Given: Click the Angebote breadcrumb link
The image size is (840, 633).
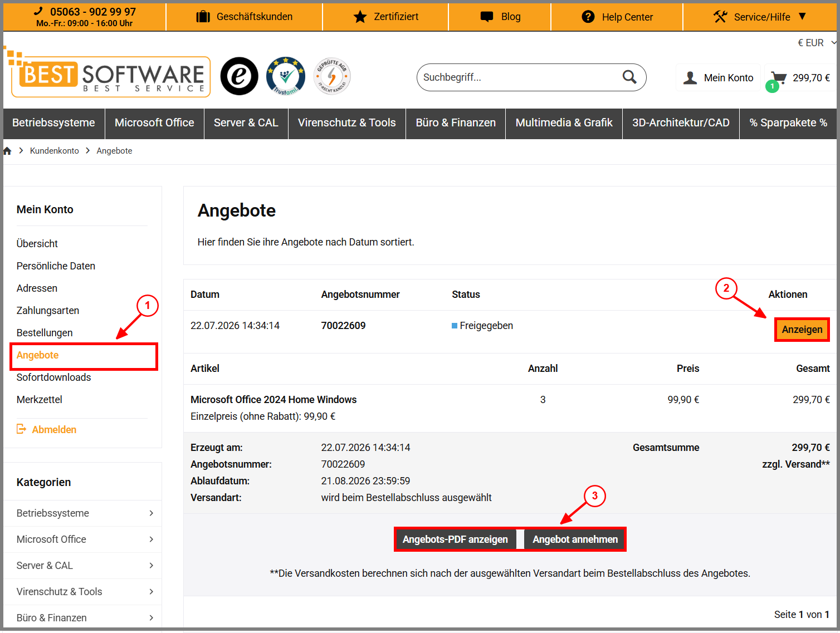Looking at the screenshot, I should (x=114, y=151).
